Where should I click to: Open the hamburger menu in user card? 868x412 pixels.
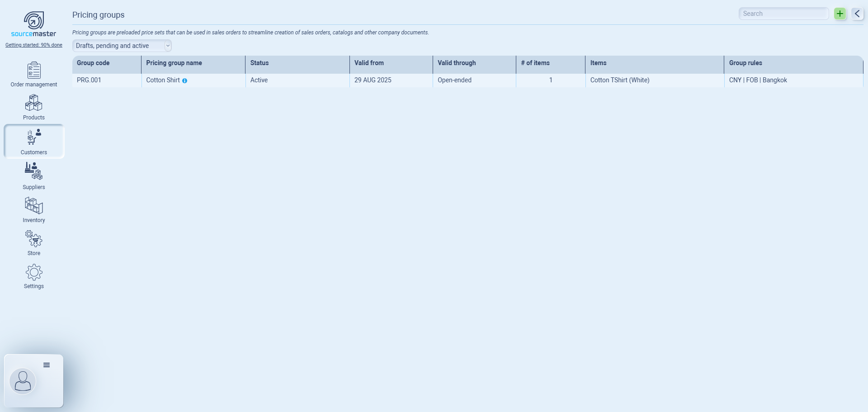(47, 365)
